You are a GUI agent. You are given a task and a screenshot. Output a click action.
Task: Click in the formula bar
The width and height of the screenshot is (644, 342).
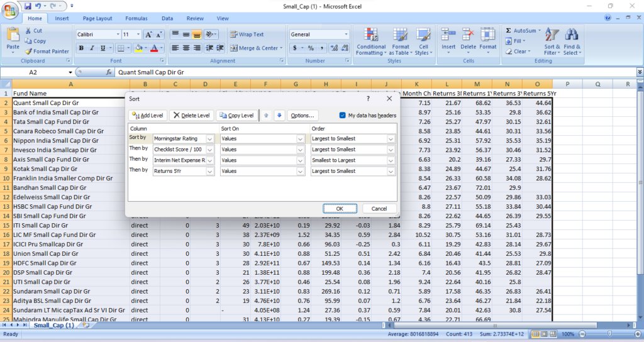[x=375, y=72]
